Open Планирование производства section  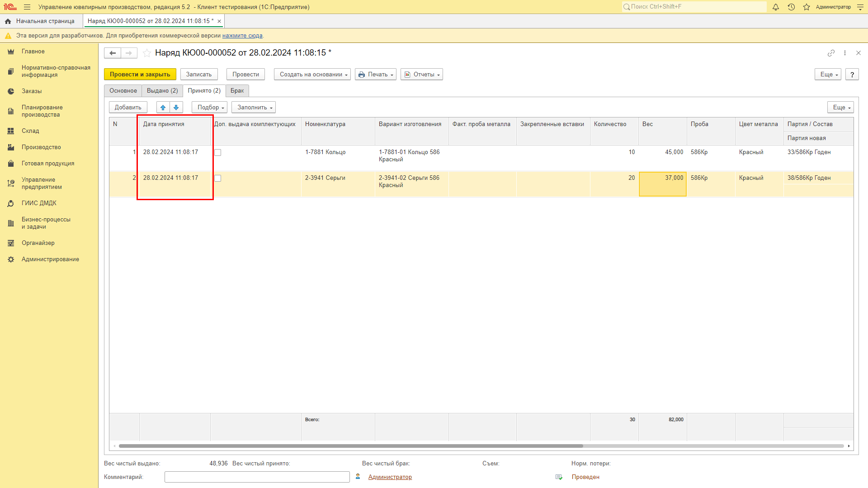click(42, 111)
